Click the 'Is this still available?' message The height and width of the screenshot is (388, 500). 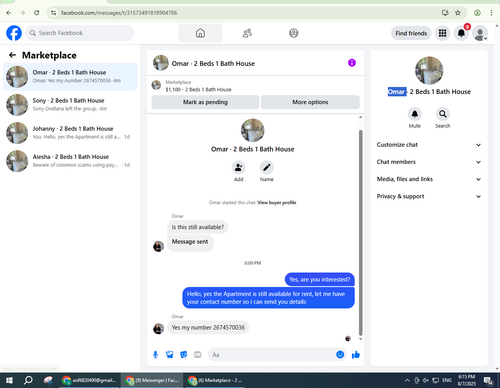point(198,227)
